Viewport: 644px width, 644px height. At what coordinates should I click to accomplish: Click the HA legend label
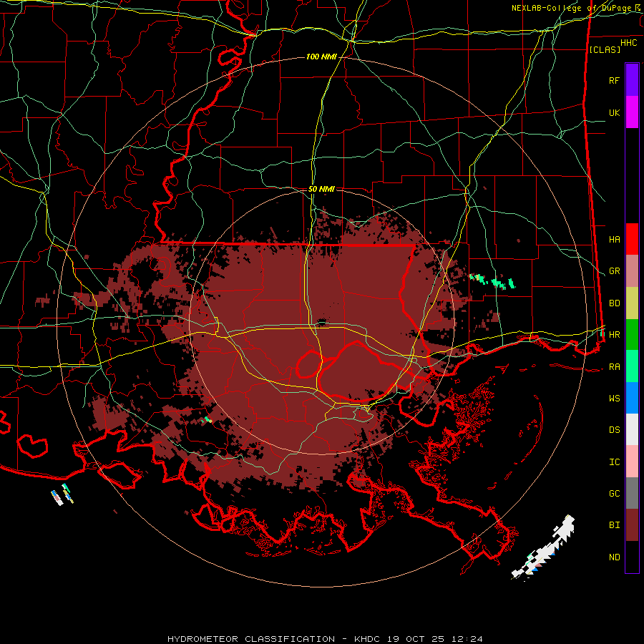614,240
